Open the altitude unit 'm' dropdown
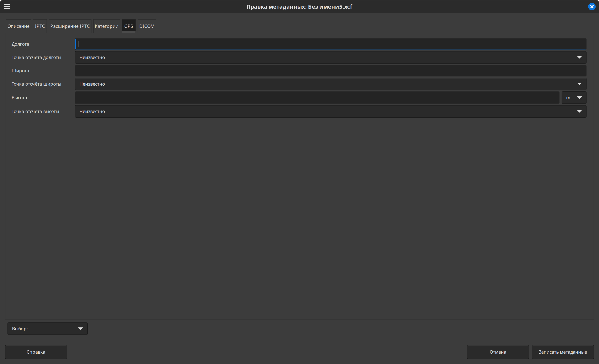Screen dimensions: 599x364 (574, 98)
